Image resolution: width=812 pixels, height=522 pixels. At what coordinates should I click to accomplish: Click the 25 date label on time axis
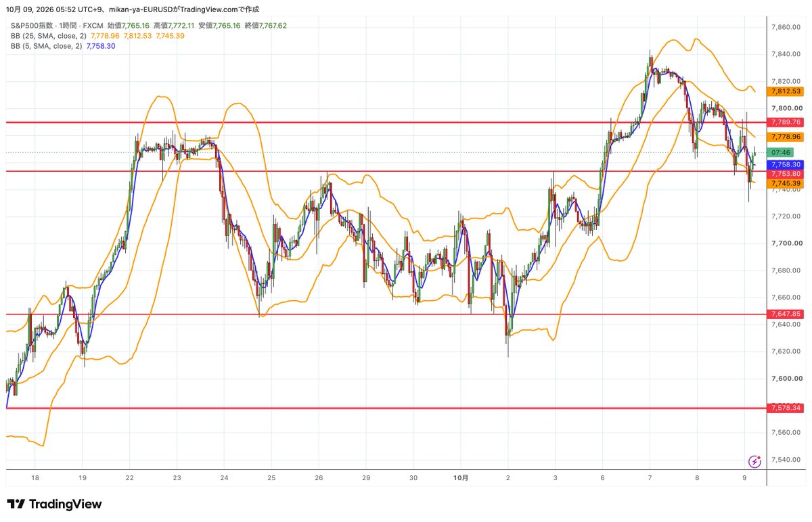coord(271,477)
